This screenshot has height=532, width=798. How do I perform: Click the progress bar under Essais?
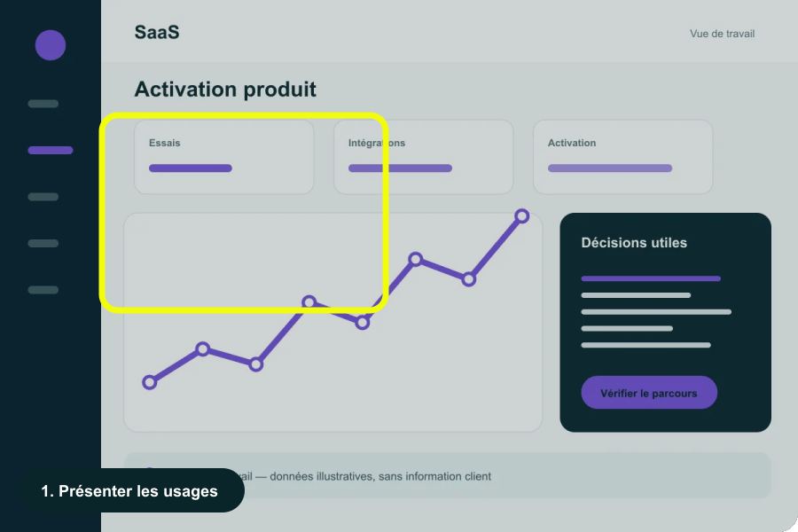(x=191, y=168)
